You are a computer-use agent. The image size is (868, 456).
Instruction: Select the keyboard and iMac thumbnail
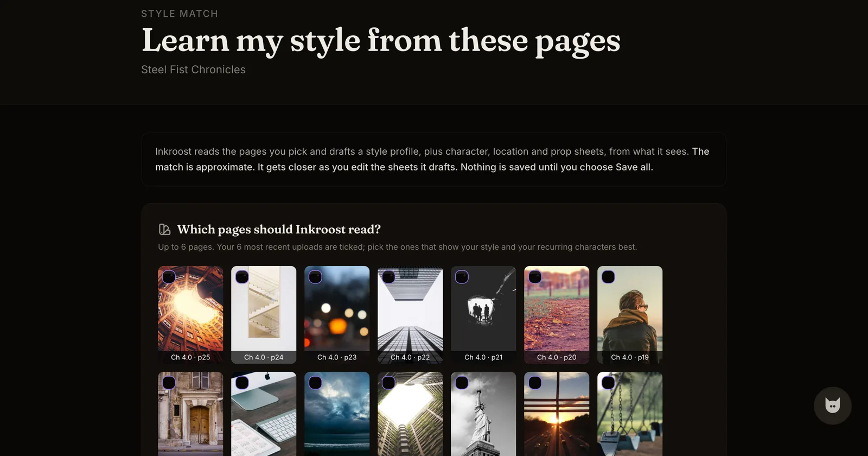point(264,415)
